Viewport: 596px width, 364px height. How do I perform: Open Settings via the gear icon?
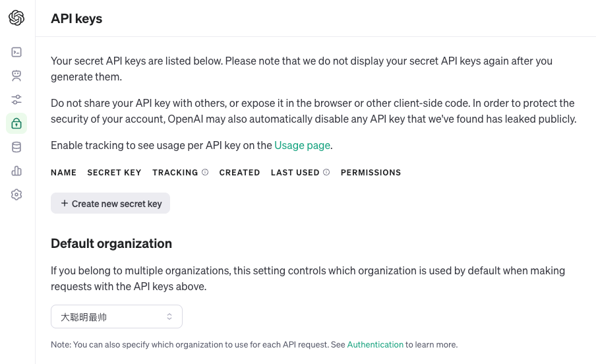click(16, 195)
